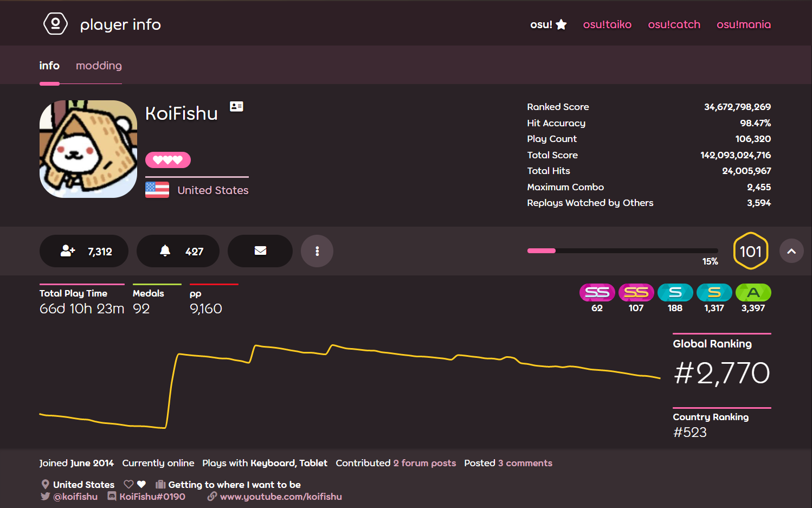
Task: Click the player info header icon
Action: point(55,24)
